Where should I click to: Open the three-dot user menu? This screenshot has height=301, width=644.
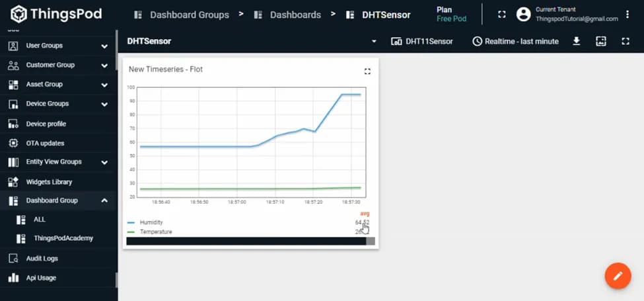[627, 15]
